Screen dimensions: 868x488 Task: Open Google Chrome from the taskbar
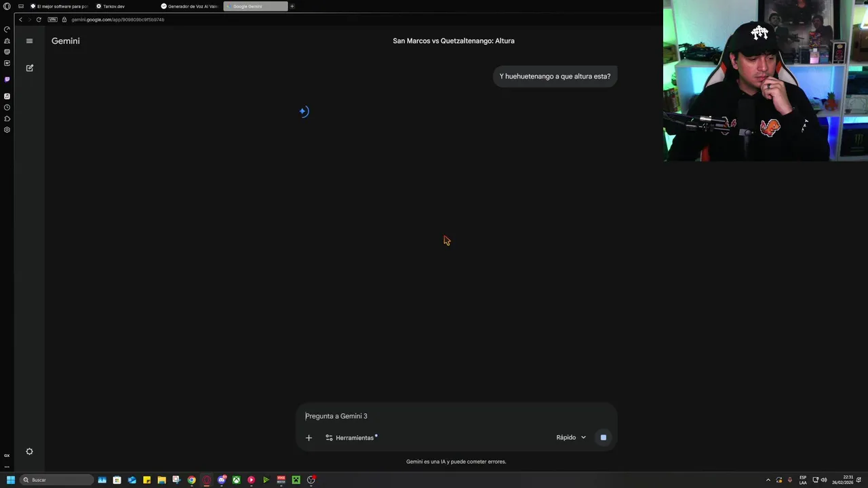click(x=191, y=480)
